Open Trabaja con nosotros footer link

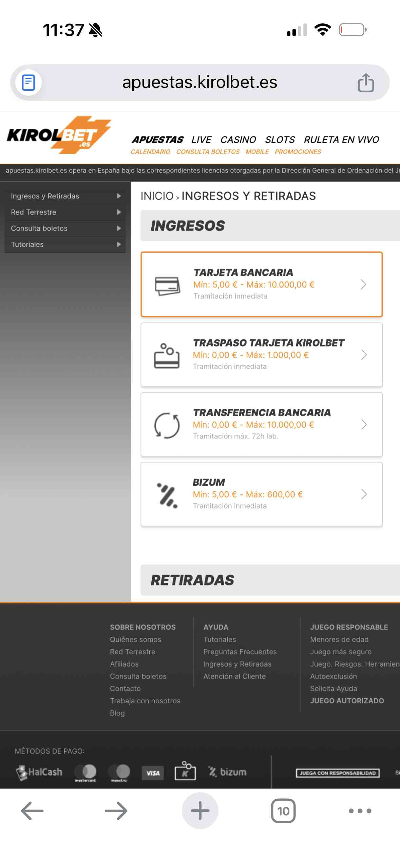(x=145, y=701)
